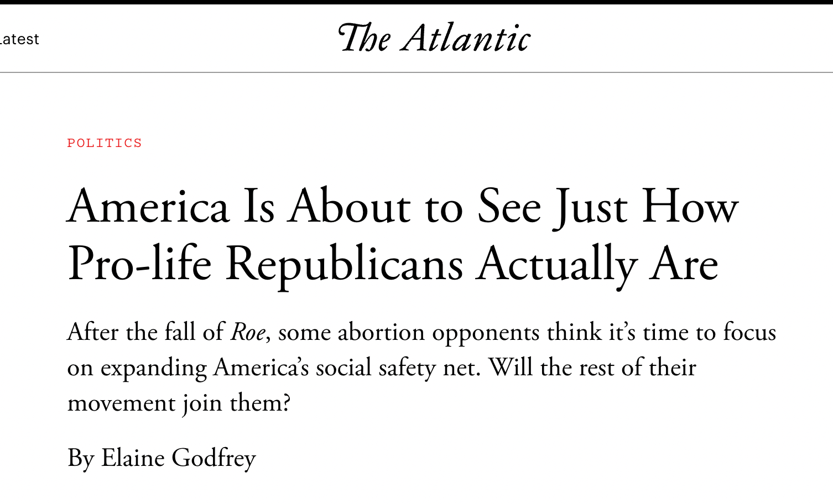Viewport: 833px width, 504px height.
Task: Click the word Republicans in the headline
Action: pyautogui.click(x=344, y=265)
